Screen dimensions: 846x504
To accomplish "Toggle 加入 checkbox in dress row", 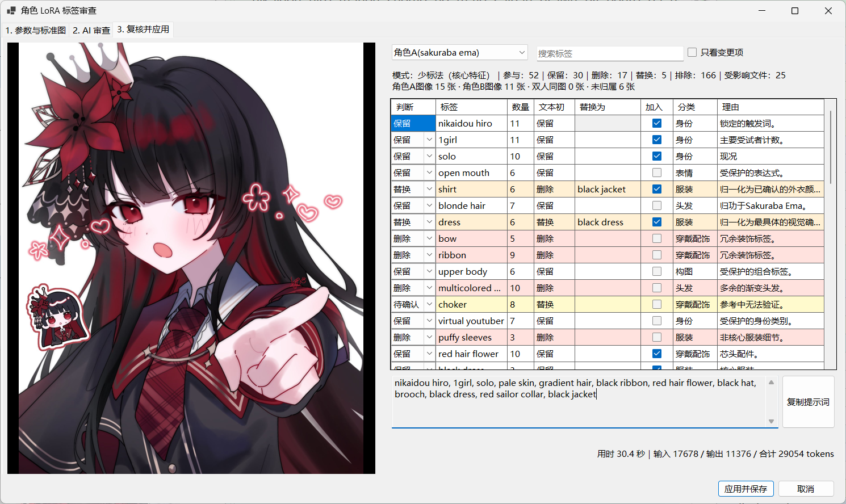I will pos(657,222).
